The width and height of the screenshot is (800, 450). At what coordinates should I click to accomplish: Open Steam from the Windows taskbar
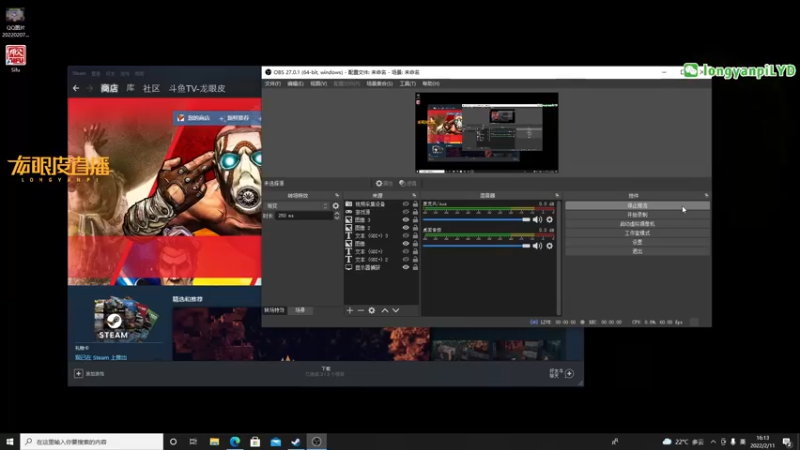pos(296,441)
